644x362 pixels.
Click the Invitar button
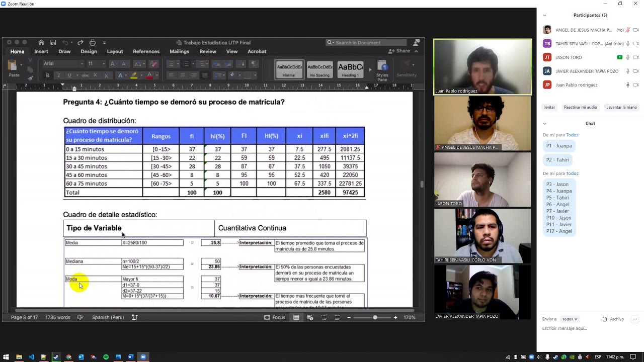[x=549, y=107]
